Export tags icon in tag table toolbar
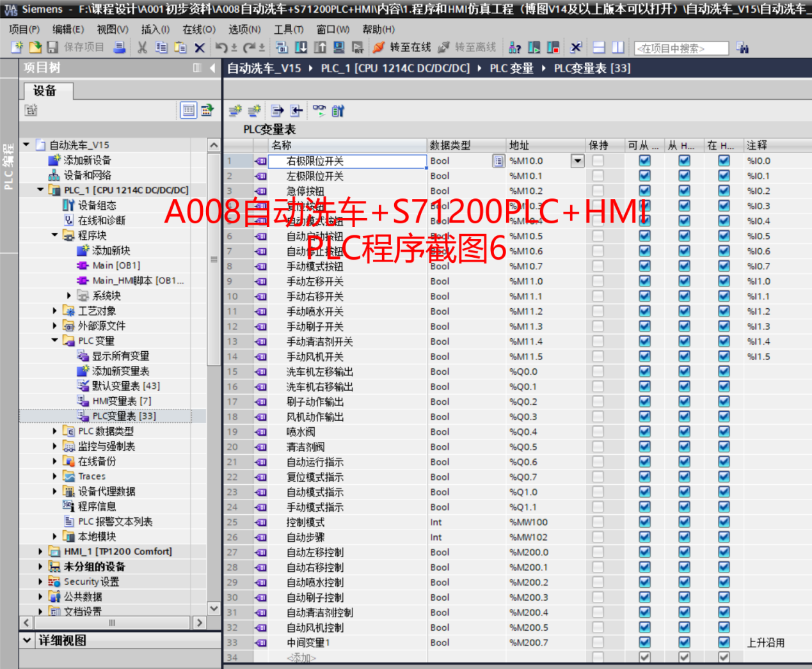The width and height of the screenshot is (812, 669). [x=277, y=111]
